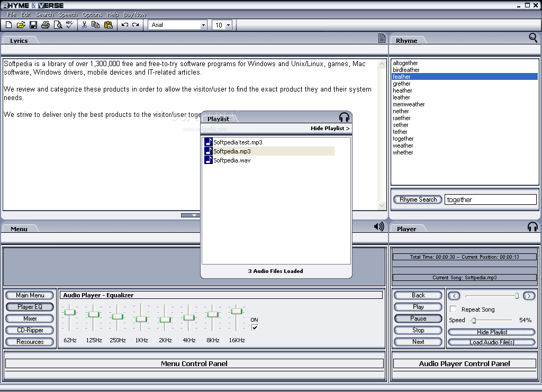Toggle the equalizer ON checkbox
This screenshot has width=542, height=392.
tap(255, 327)
